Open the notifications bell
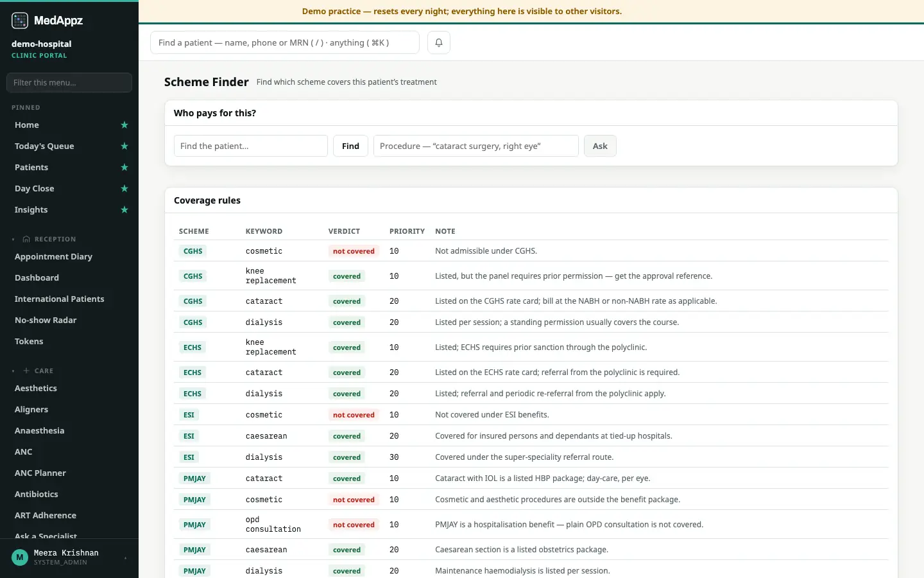924x578 pixels. 439,42
